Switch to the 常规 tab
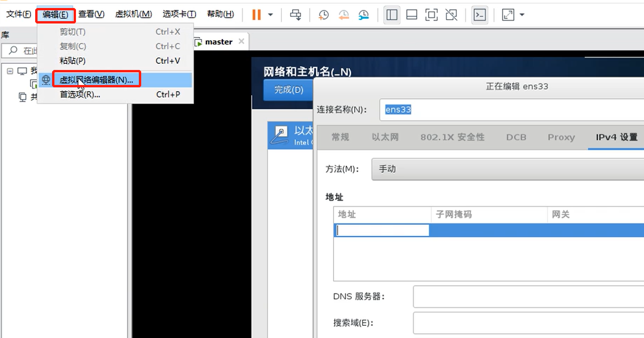The image size is (644, 338). pyautogui.click(x=340, y=137)
